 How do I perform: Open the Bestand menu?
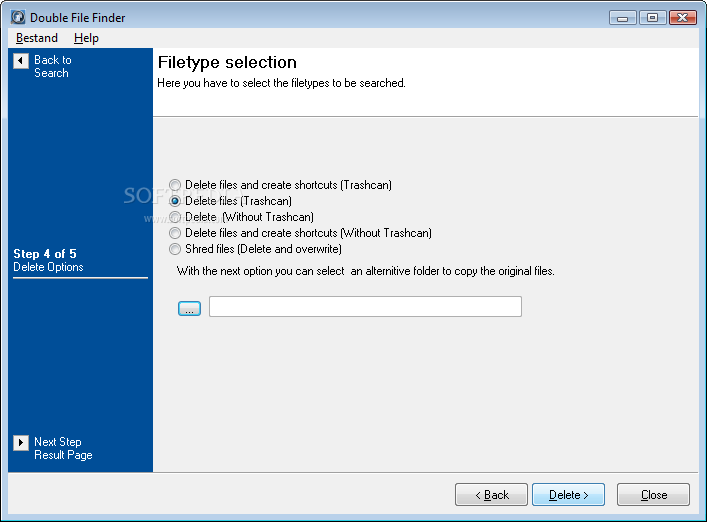click(x=37, y=38)
